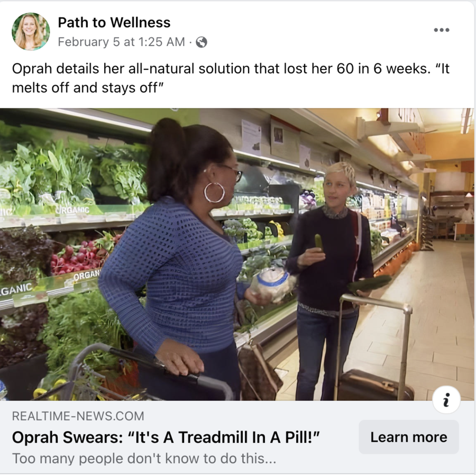Click the ORGANIC shelf sign below radishes
The image size is (476, 475).
(x=86, y=275)
